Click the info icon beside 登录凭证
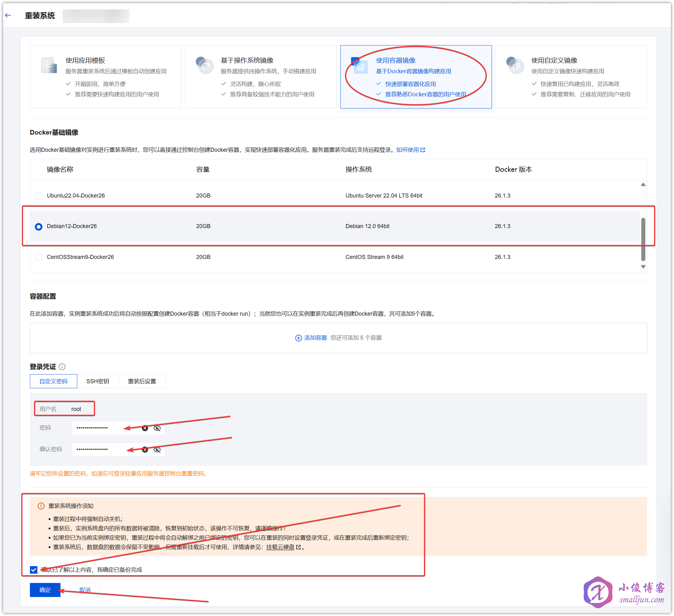This screenshot has height=616, width=674. click(62, 367)
